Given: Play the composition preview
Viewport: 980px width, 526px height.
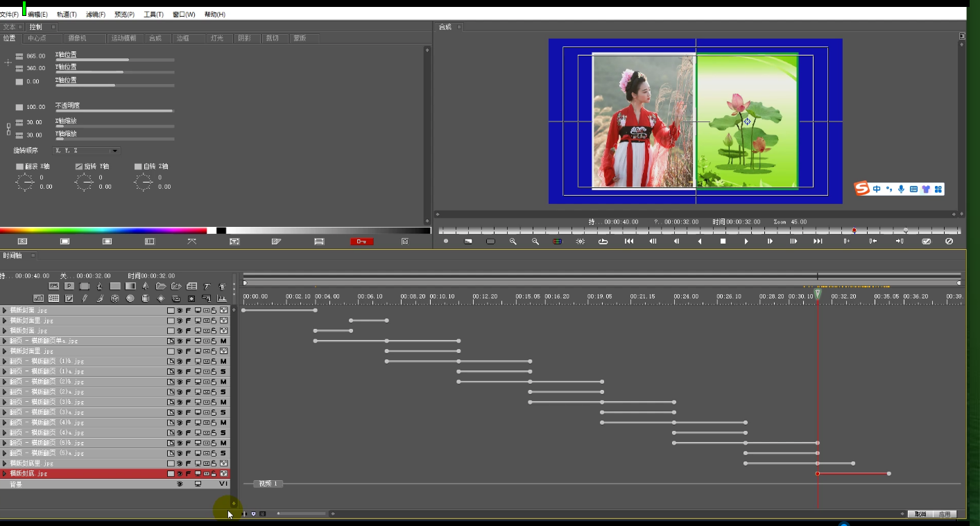Looking at the screenshot, I should (x=746, y=241).
